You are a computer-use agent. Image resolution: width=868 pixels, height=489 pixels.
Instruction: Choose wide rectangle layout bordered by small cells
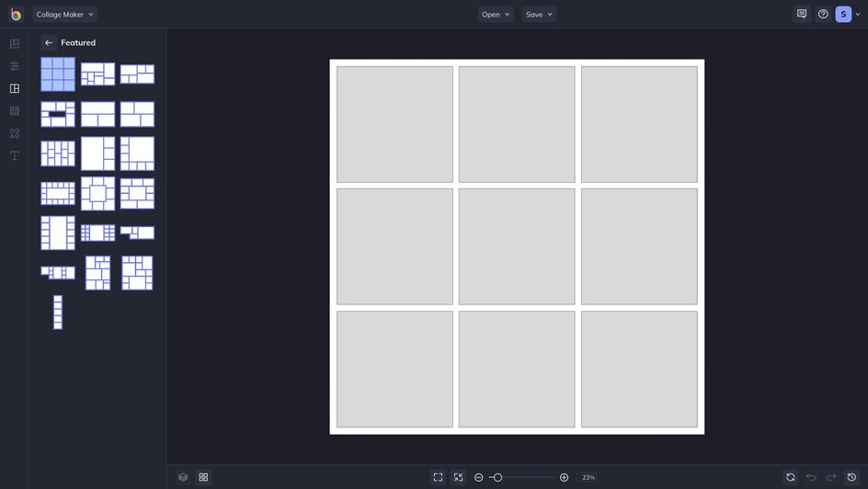[x=58, y=194]
